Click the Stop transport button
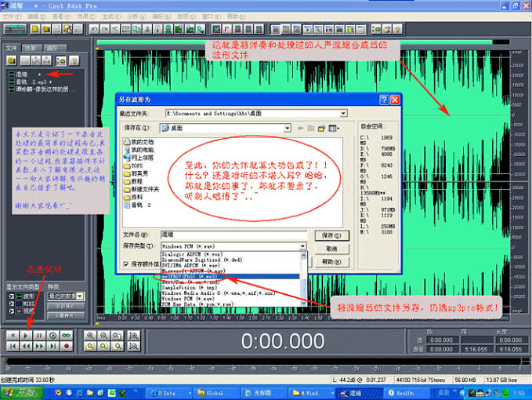This screenshot has height=400, width=532. [x=13, y=335]
